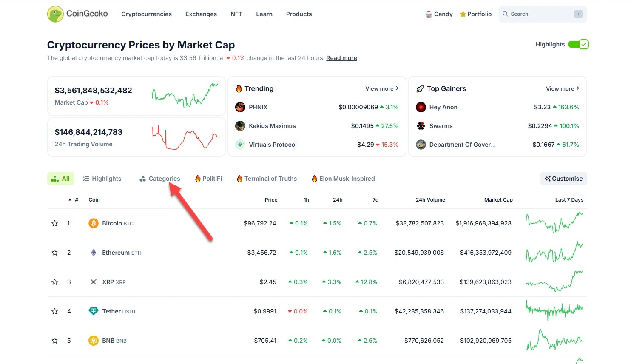Click the market cap sparkline chart
This screenshot has height=364, width=631.
point(185,96)
